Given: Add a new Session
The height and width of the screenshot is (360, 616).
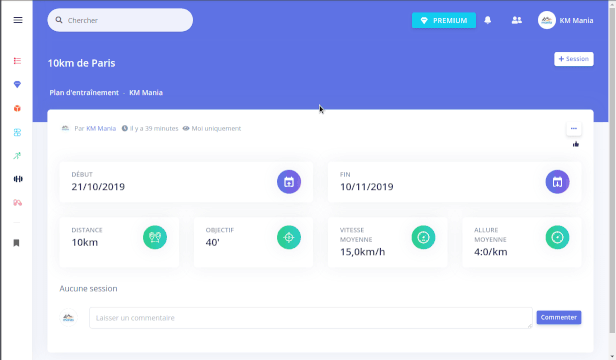Looking at the screenshot, I should click(x=574, y=59).
